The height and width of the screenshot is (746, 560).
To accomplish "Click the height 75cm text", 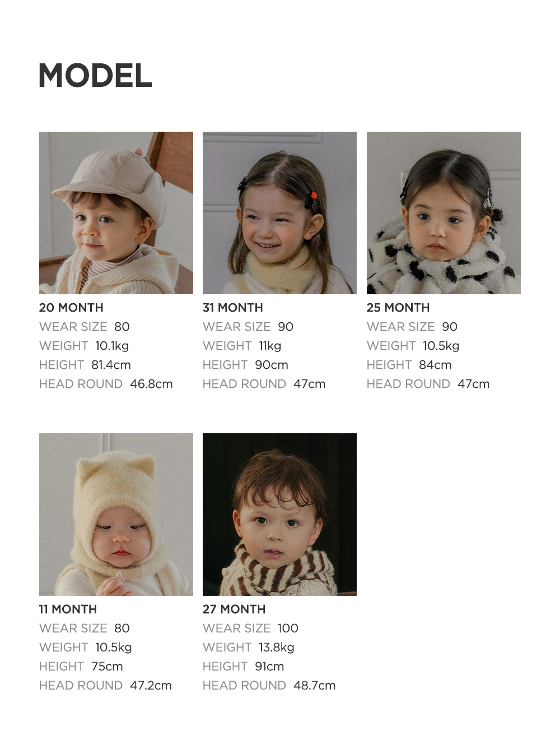I will (81, 666).
